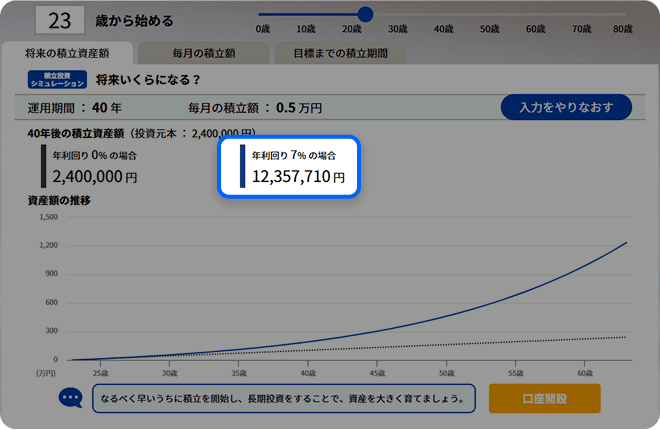Click the speech bubble chat icon

70,398
